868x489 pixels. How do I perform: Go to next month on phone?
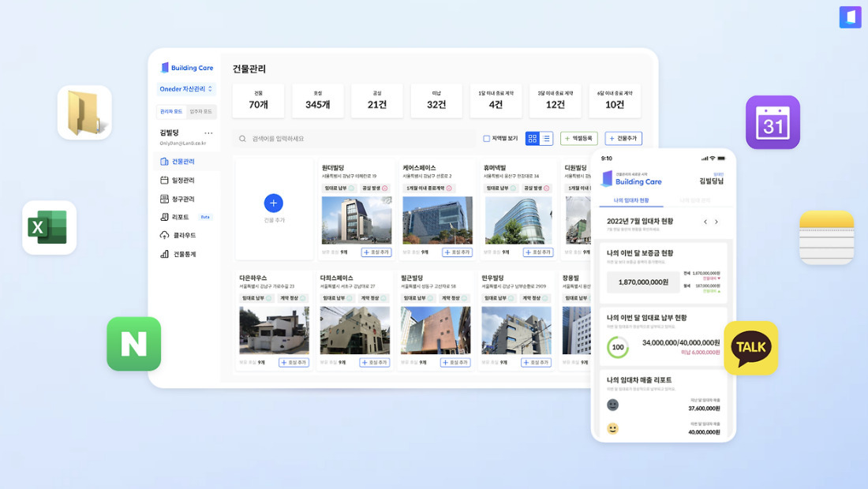716,222
